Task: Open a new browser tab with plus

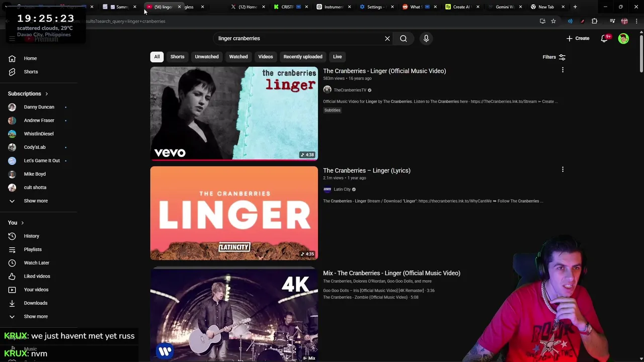Action: tap(575, 7)
